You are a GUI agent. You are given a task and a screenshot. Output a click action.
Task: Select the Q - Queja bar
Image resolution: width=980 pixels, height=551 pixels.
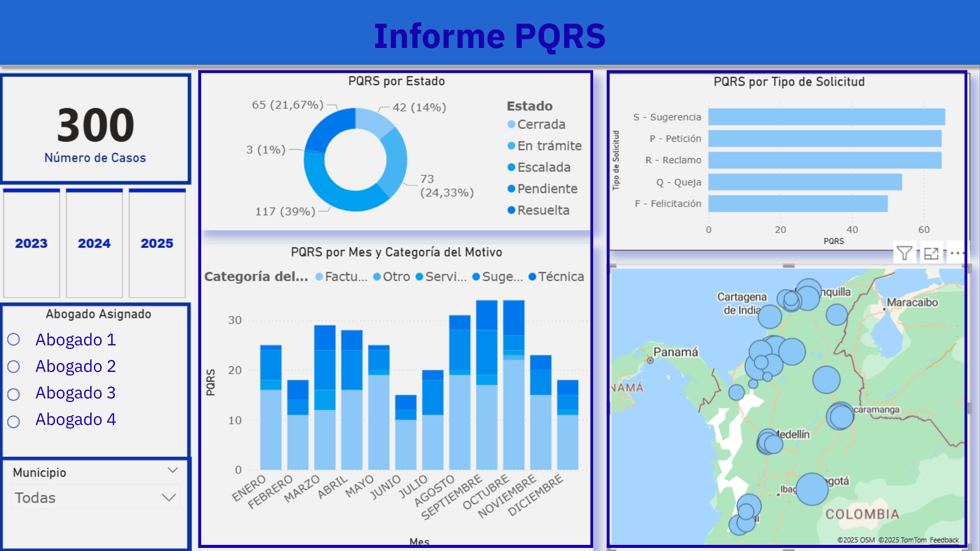pyautogui.click(x=805, y=182)
